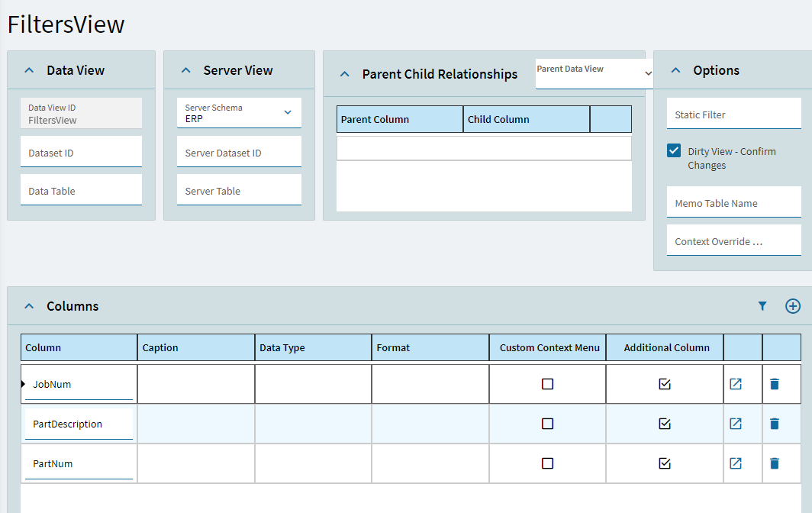Delete the JobNum row with trash icon

(x=775, y=384)
